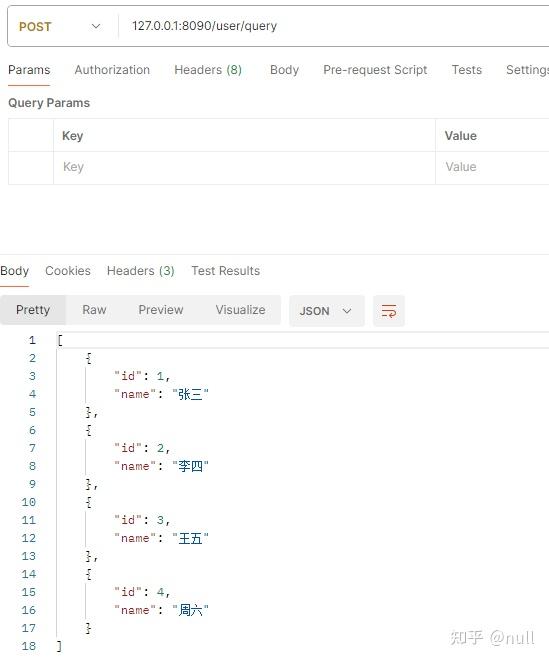Click the request URL field
The image size is (549, 661).
point(333,26)
